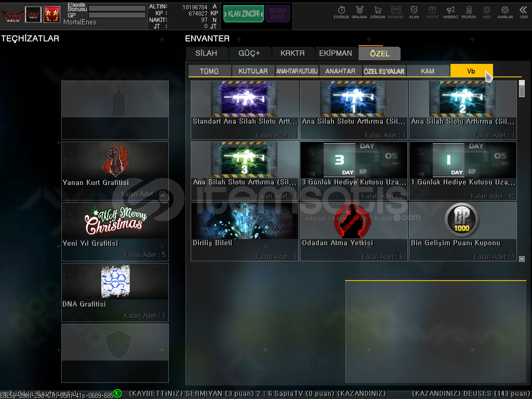532x399 pixels.
Task: Select Standart Ana Silah Slotu purple weapon item
Action: pyautogui.click(x=245, y=110)
